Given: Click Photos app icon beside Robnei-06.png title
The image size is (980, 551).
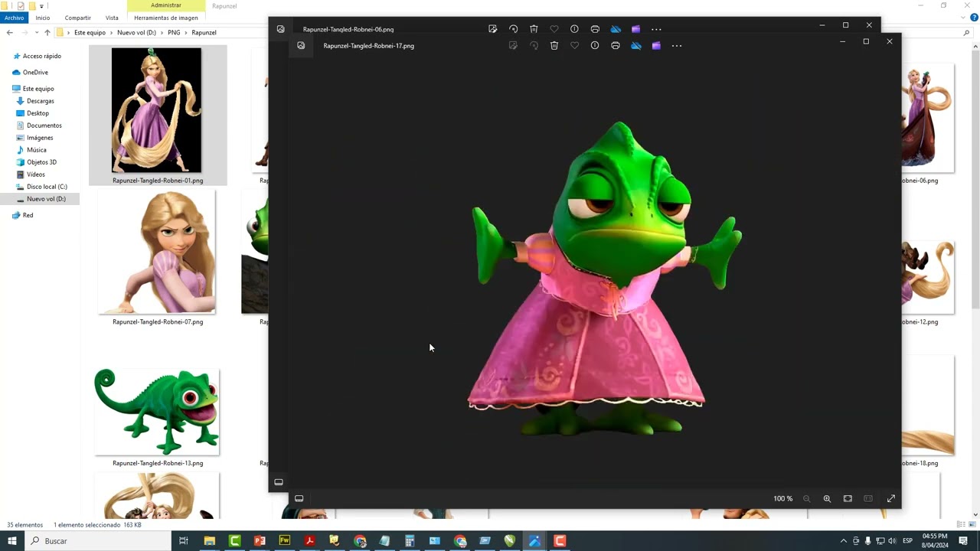Looking at the screenshot, I should click(280, 29).
